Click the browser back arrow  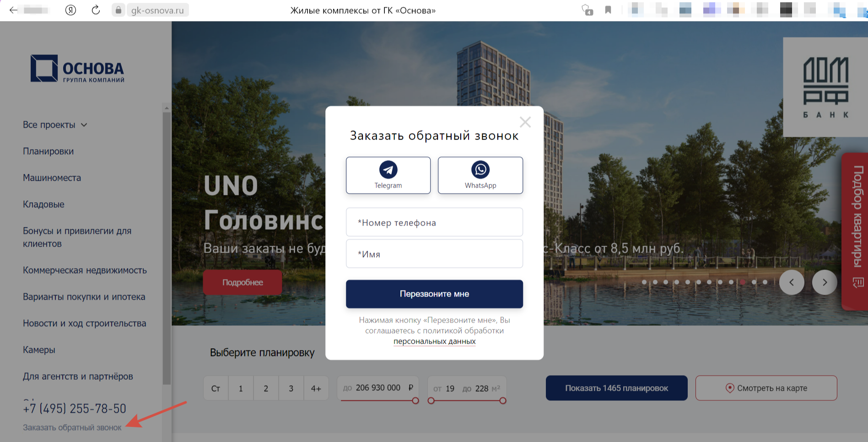(13, 10)
